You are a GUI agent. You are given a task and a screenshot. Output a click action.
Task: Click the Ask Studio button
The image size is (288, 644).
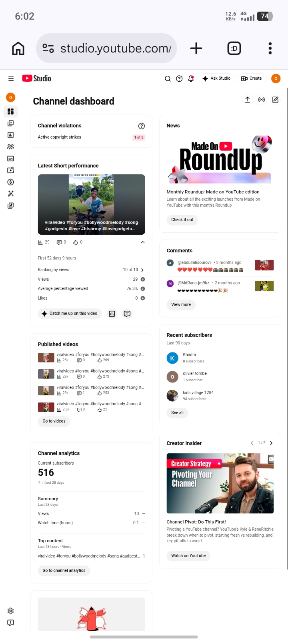pyautogui.click(x=216, y=78)
